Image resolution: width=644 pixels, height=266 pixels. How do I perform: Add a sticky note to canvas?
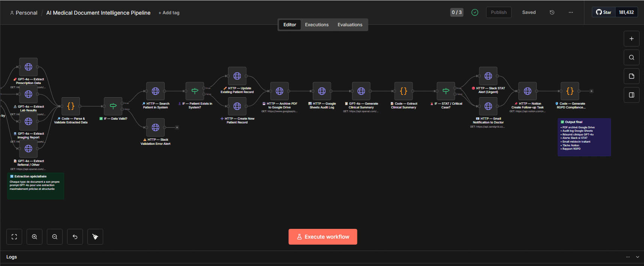pyautogui.click(x=632, y=76)
